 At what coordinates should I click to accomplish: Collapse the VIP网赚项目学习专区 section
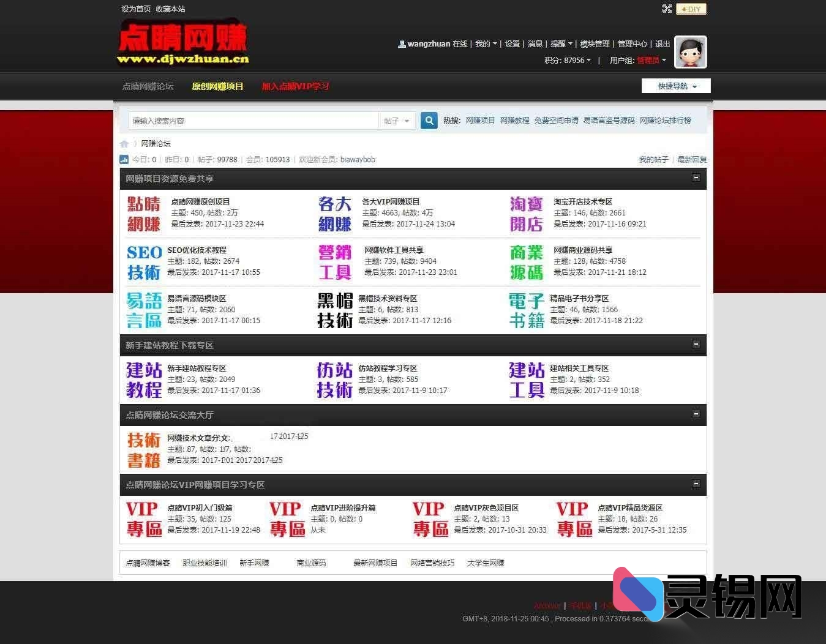point(696,484)
